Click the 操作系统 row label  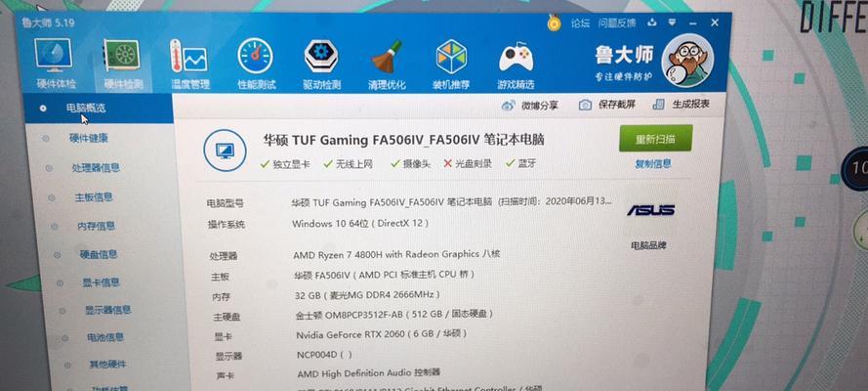click(227, 224)
